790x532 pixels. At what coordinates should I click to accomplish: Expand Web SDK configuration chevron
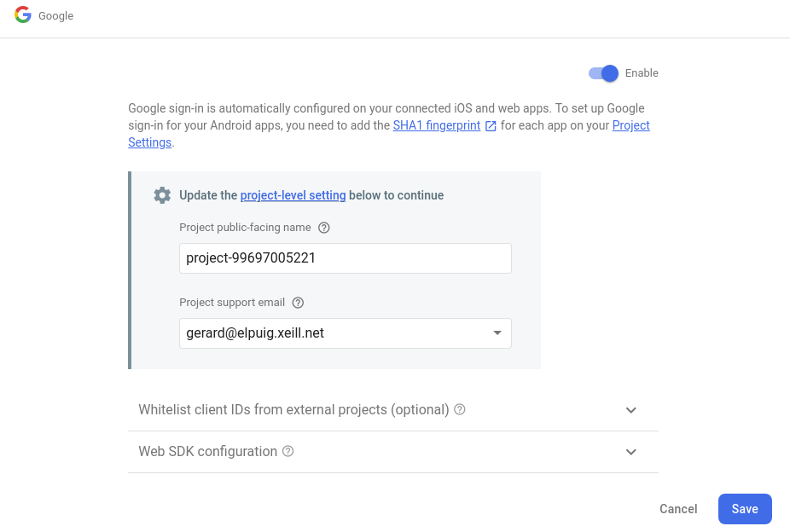631,452
